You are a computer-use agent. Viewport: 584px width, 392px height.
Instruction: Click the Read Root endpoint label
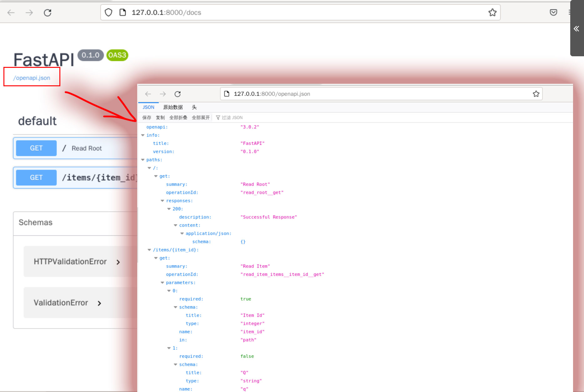(87, 148)
